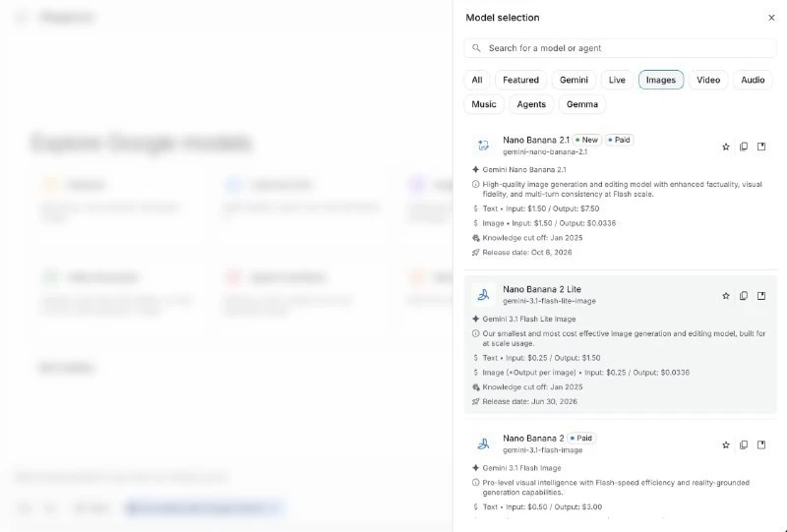Switch to the All filter tab

477,80
